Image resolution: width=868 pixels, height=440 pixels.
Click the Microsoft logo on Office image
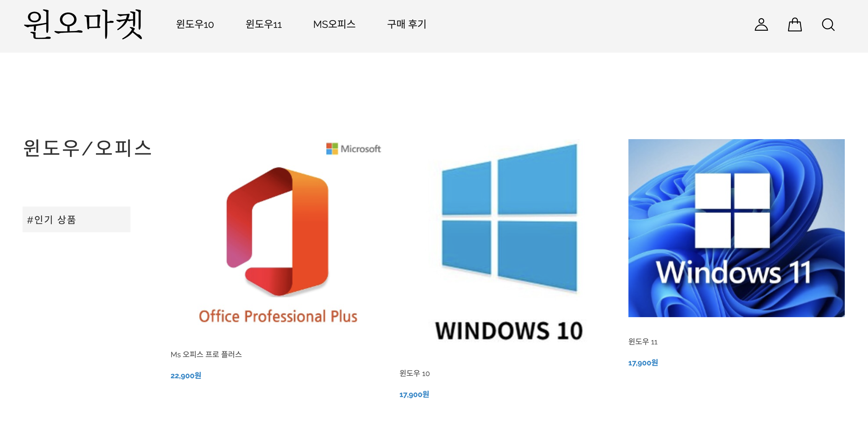coord(353,149)
